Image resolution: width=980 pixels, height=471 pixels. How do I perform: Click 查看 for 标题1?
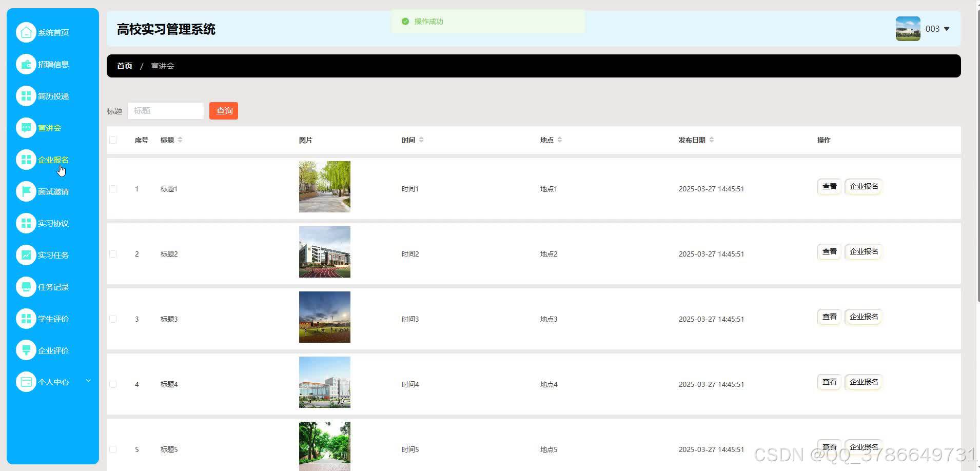(x=829, y=187)
